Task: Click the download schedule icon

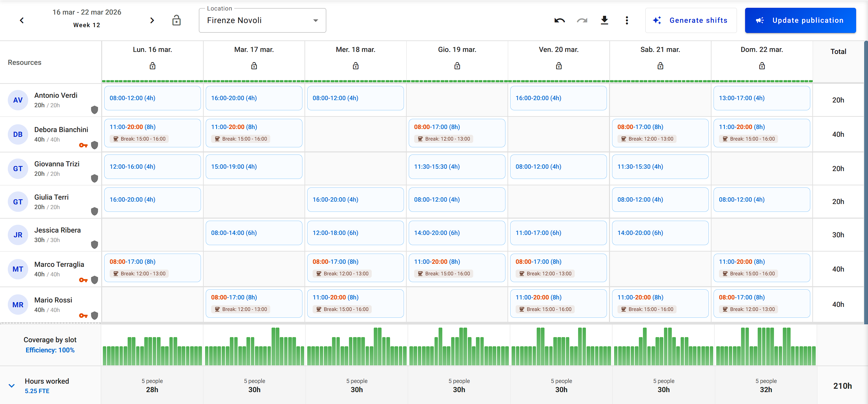Action: 604,20
